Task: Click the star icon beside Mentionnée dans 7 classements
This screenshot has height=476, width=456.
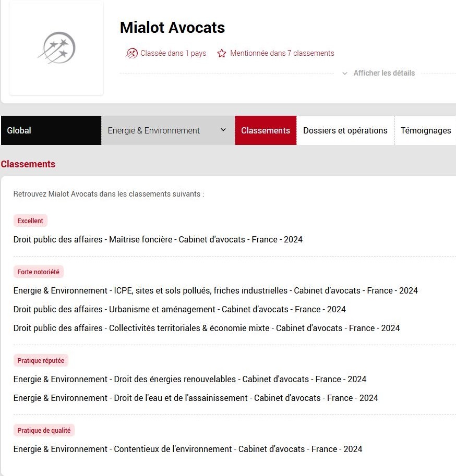Action: (222, 53)
